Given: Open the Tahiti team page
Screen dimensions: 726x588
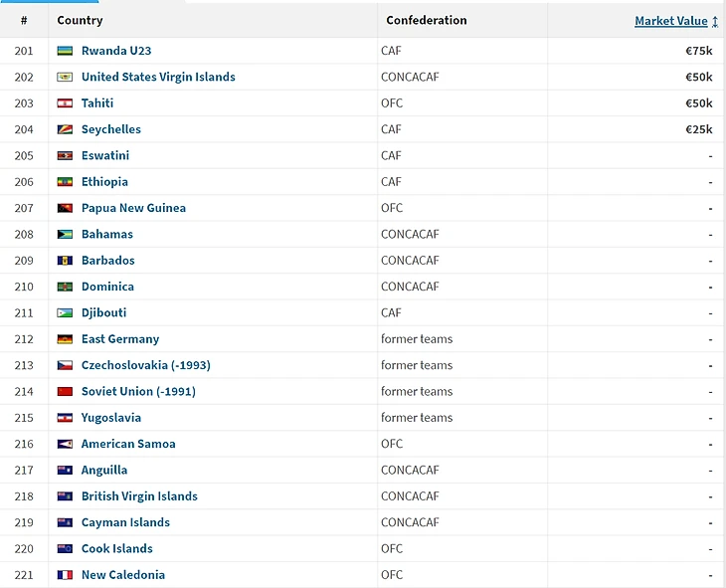Looking at the screenshot, I should click(x=97, y=102).
